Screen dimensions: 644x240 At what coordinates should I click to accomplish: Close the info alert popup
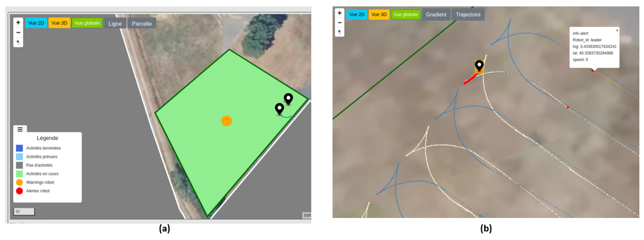(x=617, y=31)
